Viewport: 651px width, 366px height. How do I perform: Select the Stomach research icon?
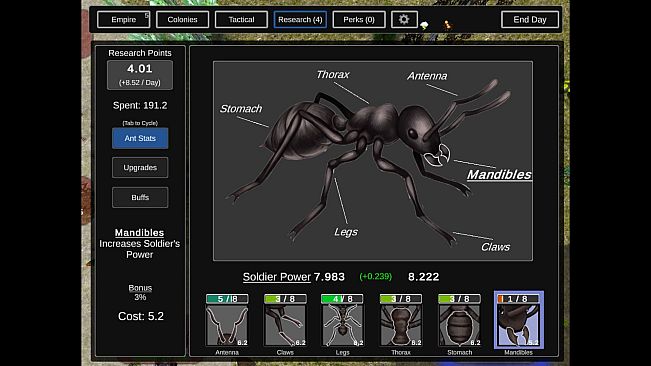pos(460,326)
